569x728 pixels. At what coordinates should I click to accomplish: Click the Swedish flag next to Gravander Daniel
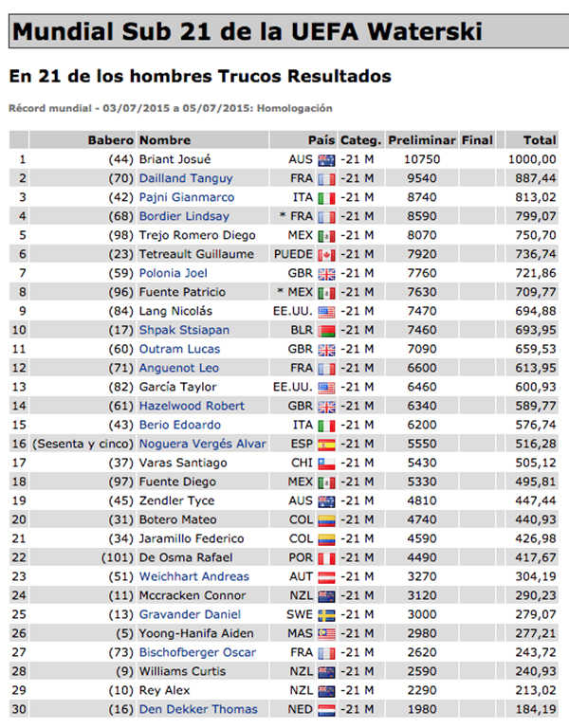click(326, 614)
